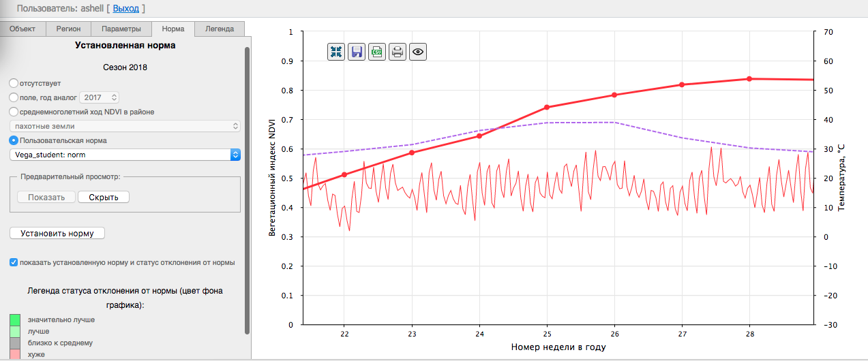Click the NDVI data point at week 23
The width and height of the screenshot is (868, 361).
(412, 153)
